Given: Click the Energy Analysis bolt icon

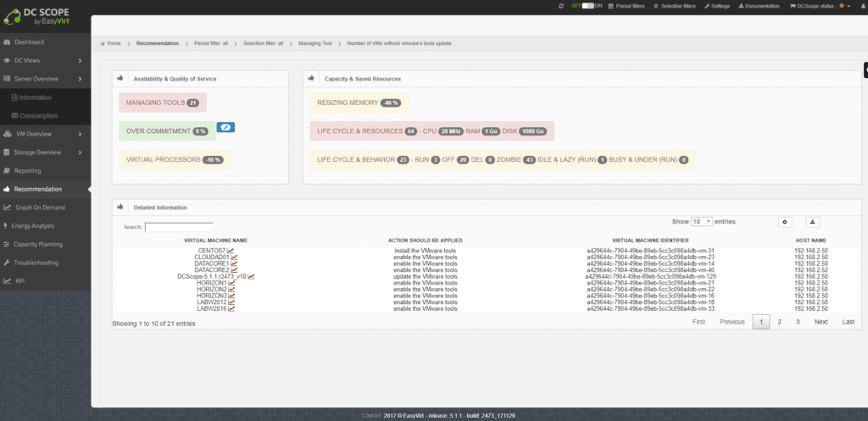Looking at the screenshot, I should pyautogui.click(x=6, y=225).
